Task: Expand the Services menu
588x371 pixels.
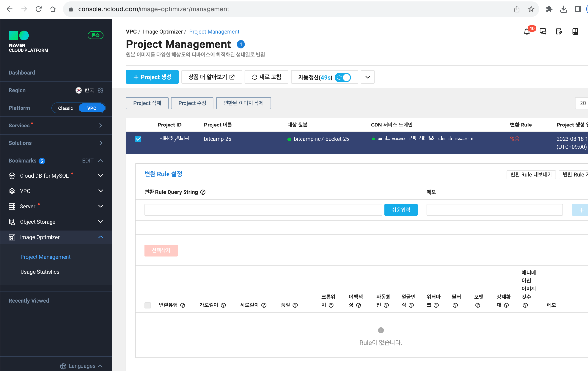Action: coord(101,126)
